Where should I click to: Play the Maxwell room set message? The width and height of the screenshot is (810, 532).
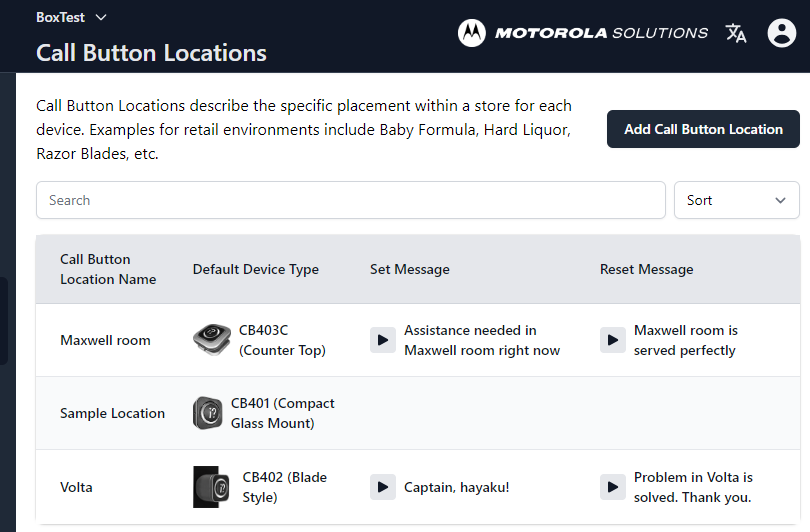click(383, 340)
